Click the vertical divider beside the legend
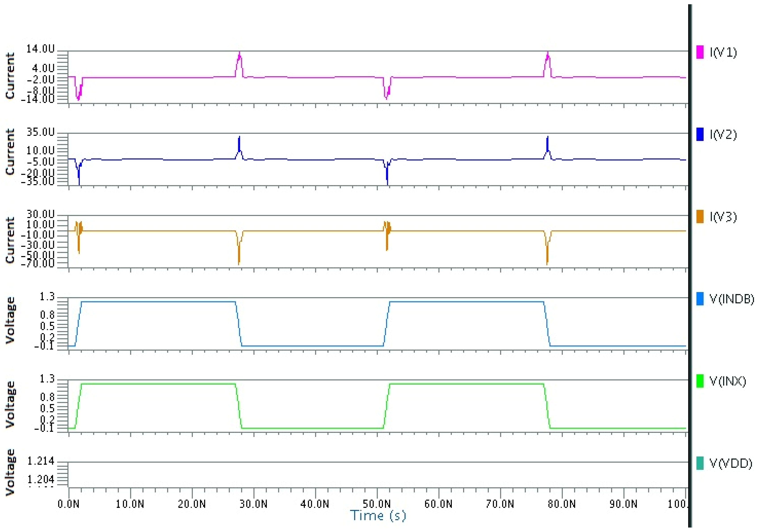Viewport: 758px width, 532px height. pyautogui.click(x=690, y=264)
